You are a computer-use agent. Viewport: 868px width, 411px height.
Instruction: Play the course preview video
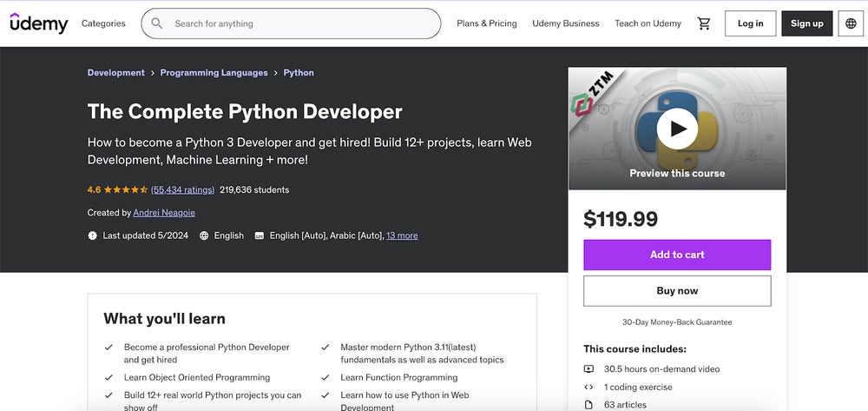(677, 129)
